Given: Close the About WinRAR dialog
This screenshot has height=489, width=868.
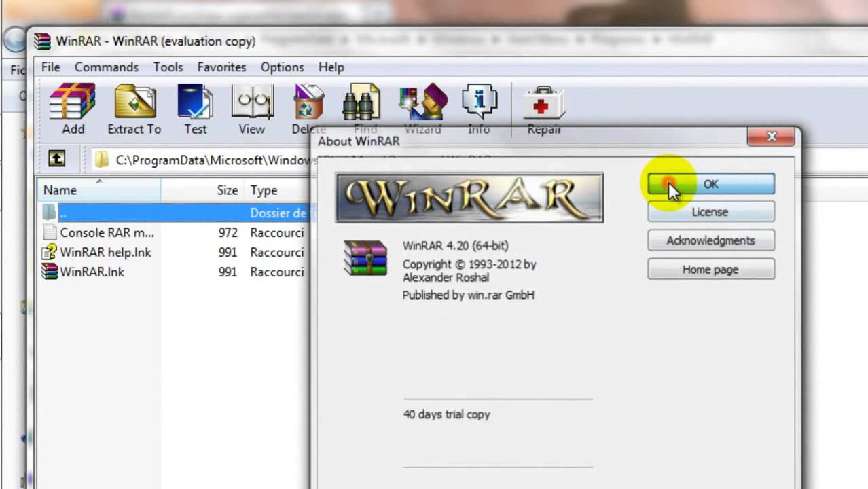Looking at the screenshot, I should coord(771,137).
